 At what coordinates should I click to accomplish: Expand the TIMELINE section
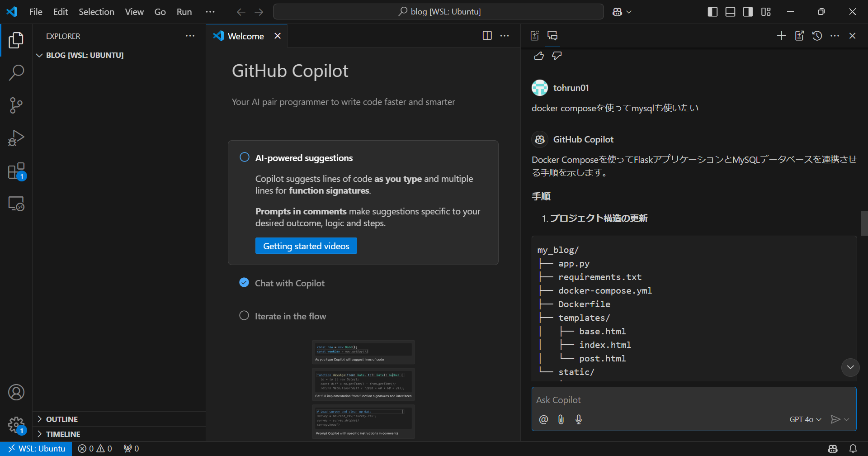pos(39,434)
